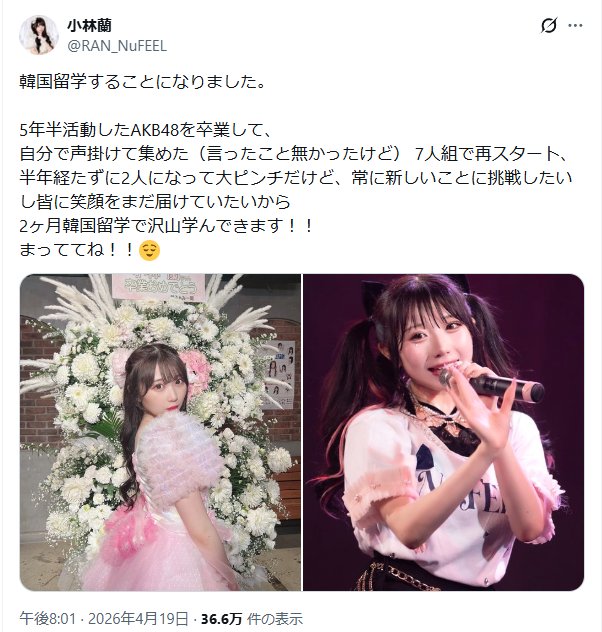Click the Grok slashed-circle icon

click(548, 25)
